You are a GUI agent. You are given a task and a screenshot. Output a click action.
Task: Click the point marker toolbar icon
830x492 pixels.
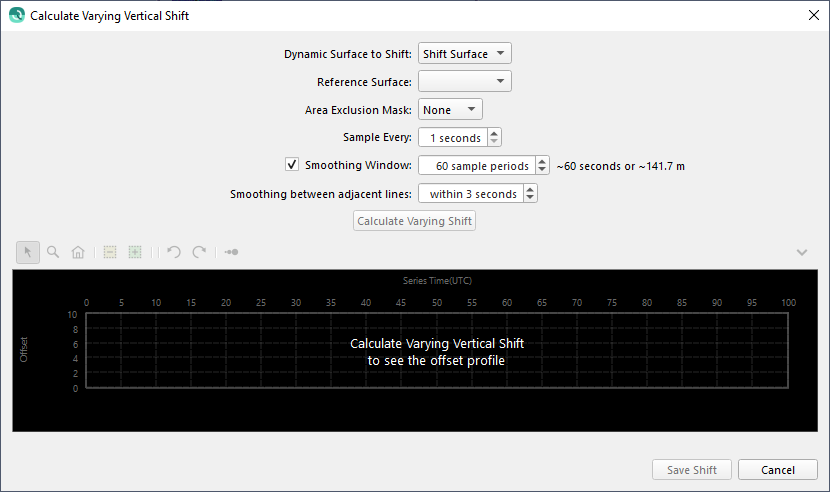(231, 252)
